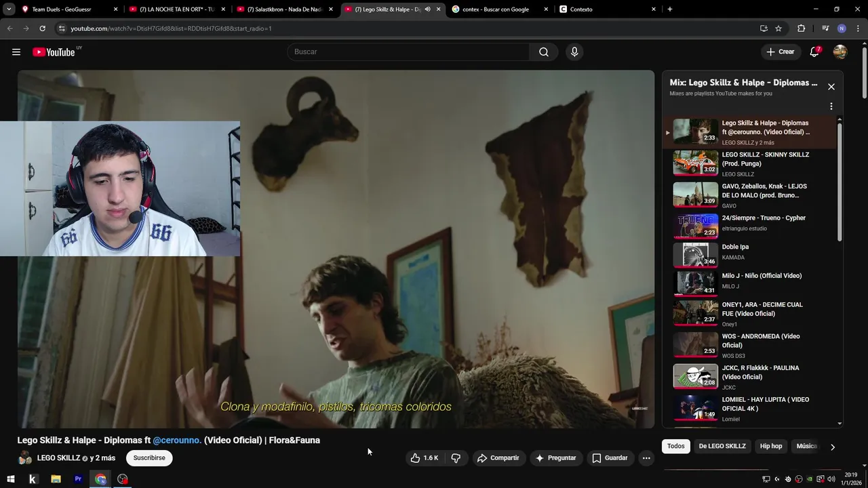
Task: Open the browser extensions puzzle icon
Action: pos(802,28)
